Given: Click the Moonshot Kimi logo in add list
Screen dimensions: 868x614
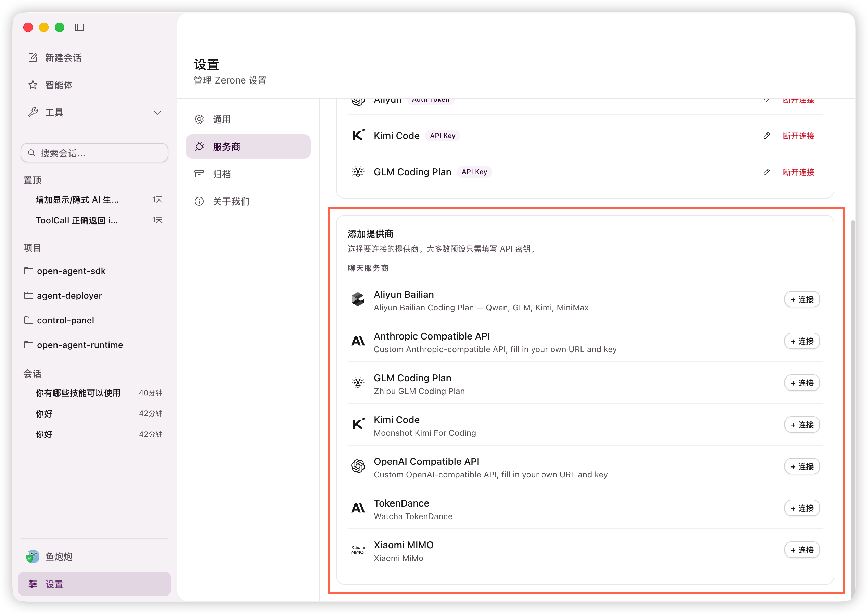Looking at the screenshot, I should tap(358, 424).
